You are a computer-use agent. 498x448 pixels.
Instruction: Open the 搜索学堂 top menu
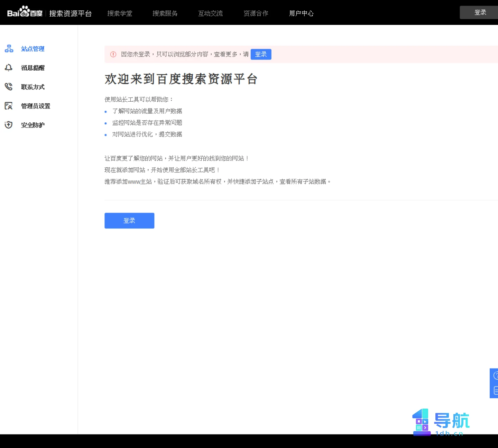coord(120,13)
